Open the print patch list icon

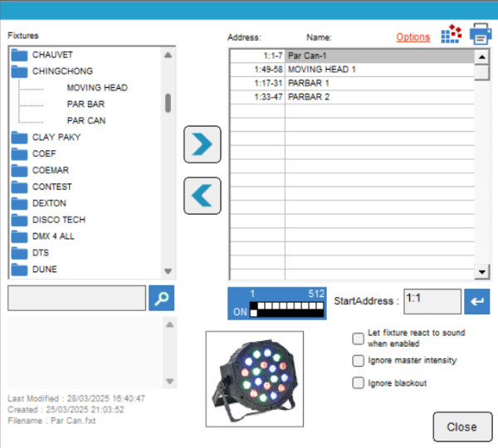coord(481,35)
